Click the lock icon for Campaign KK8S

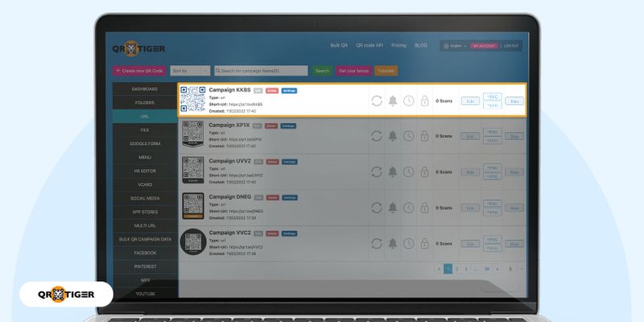(425, 101)
